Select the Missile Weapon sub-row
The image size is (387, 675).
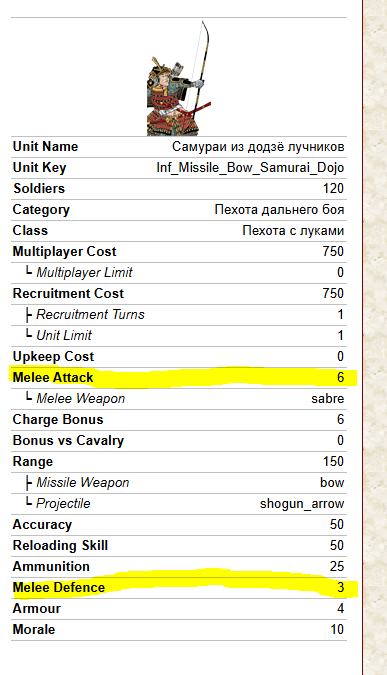point(179,483)
